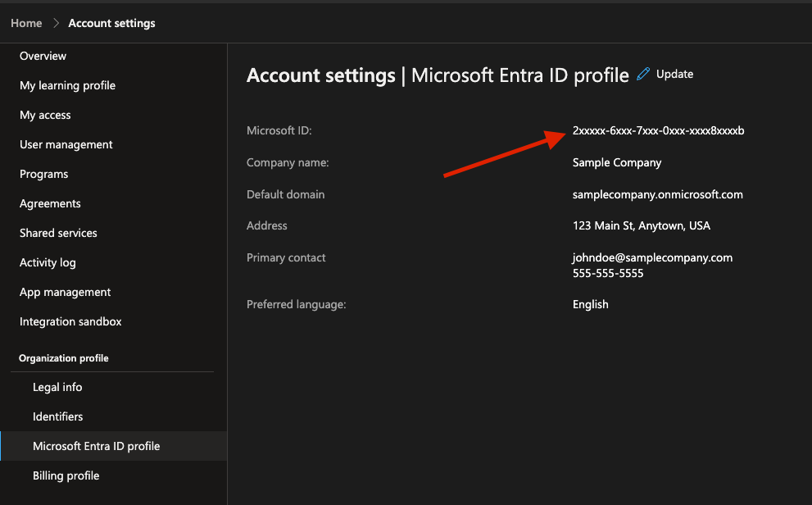Open Shared services from sidebar
This screenshot has width=812, height=505.
point(57,233)
